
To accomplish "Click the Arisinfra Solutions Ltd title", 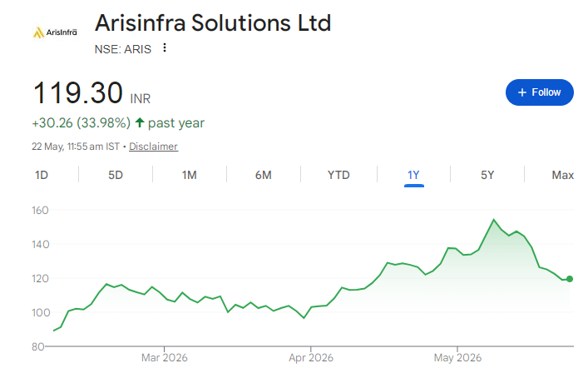I will tap(213, 22).
